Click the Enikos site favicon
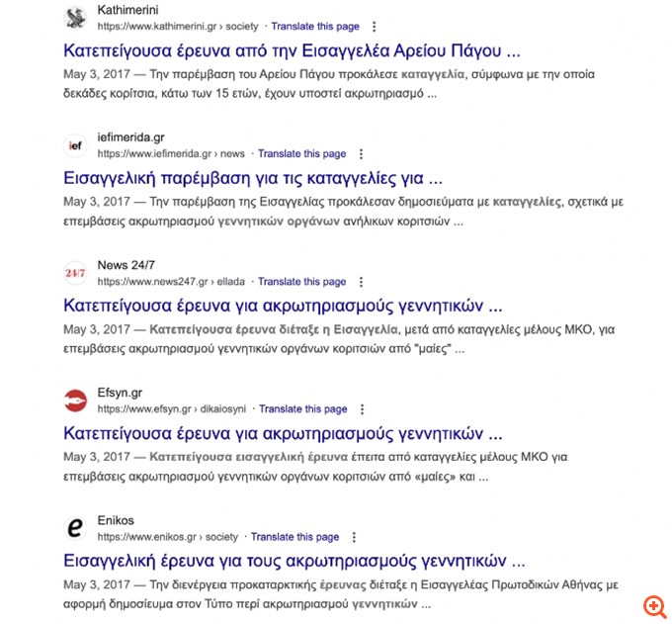The image size is (672, 624). [76, 528]
